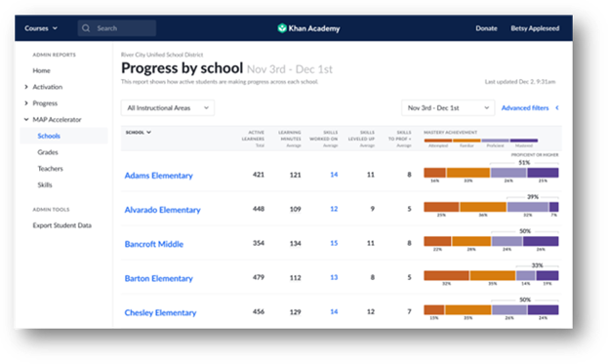
Task: Open Barton Elementary school link
Action: [x=158, y=278]
